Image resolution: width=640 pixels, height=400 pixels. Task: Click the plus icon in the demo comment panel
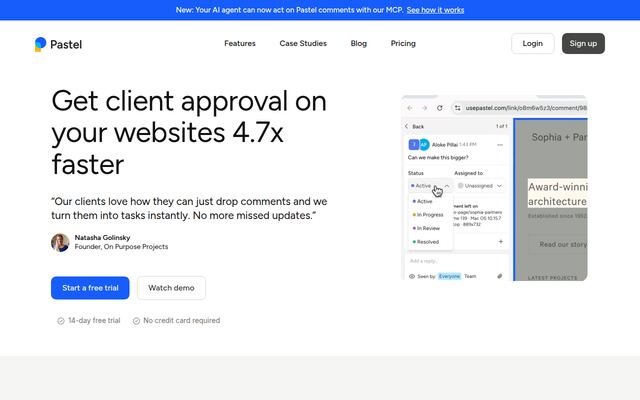[501, 242]
